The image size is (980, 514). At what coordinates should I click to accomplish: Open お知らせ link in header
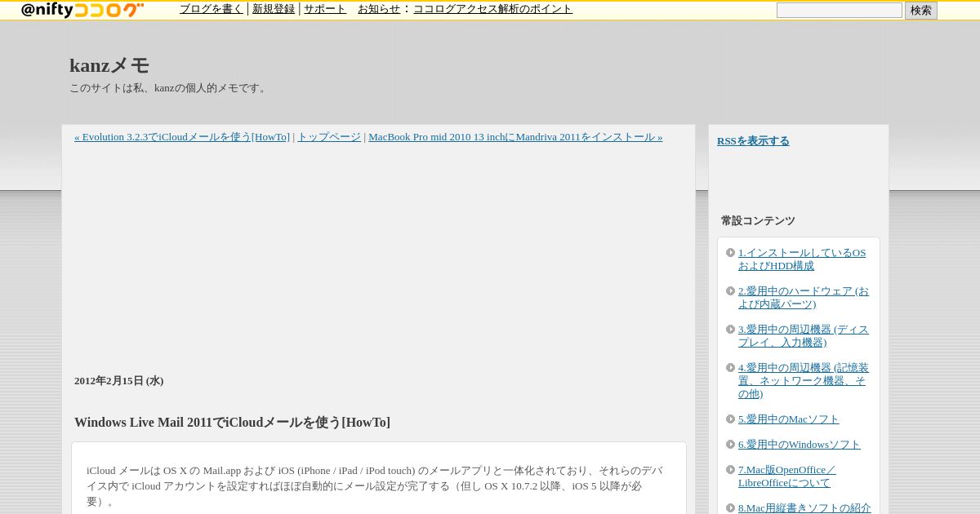tap(379, 9)
